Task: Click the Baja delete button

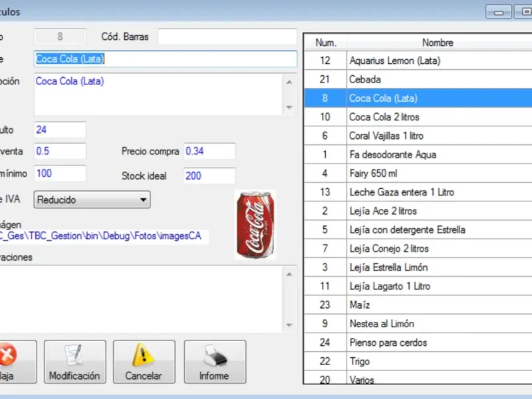Action: tap(17, 362)
